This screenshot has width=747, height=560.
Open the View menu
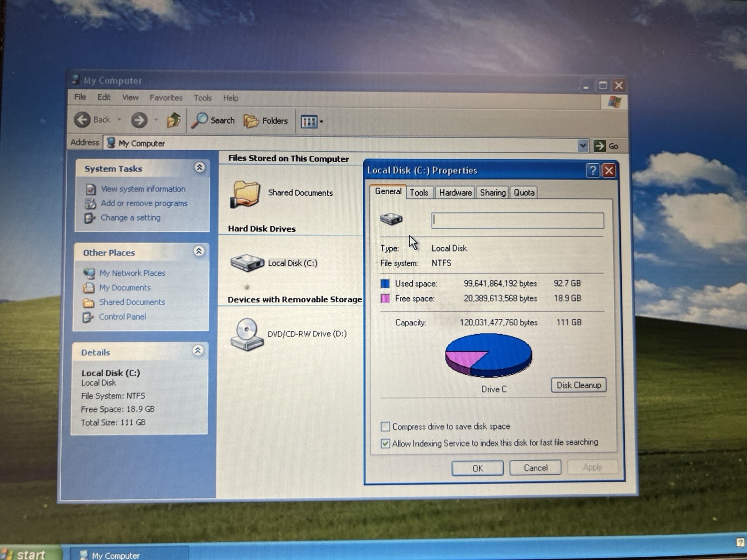130,98
